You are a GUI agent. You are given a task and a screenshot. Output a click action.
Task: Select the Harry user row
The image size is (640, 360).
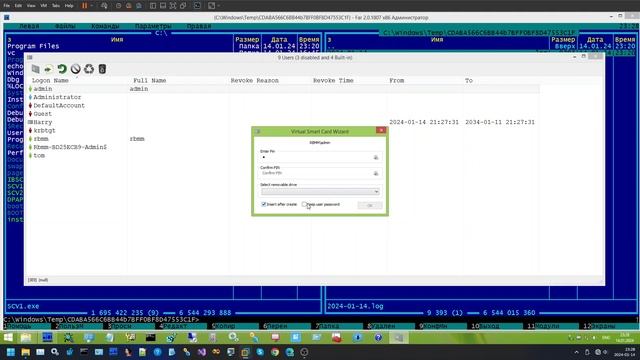(284, 122)
